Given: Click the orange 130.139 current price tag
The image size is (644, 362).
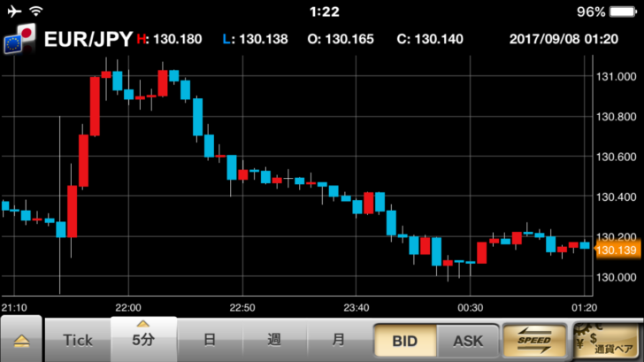Looking at the screenshot, I should [x=617, y=250].
